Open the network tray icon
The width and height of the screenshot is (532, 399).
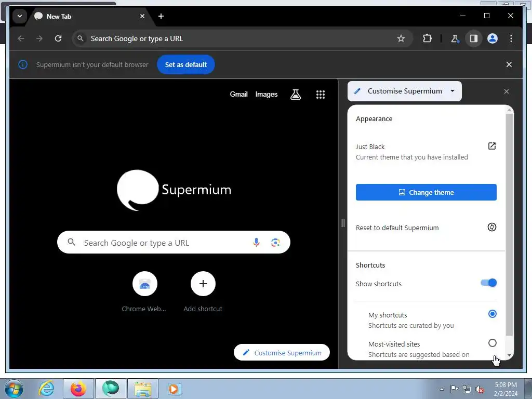(467, 389)
